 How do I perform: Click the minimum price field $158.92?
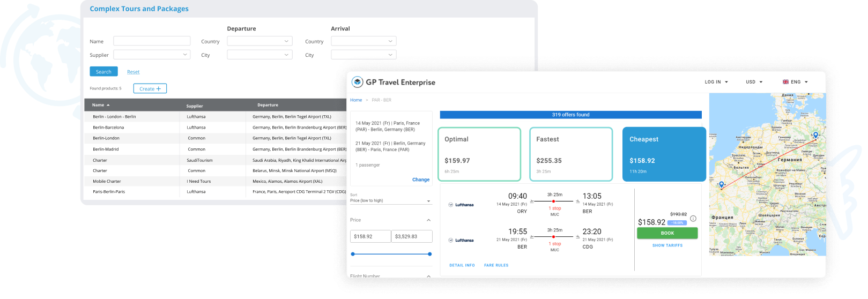(370, 236)
